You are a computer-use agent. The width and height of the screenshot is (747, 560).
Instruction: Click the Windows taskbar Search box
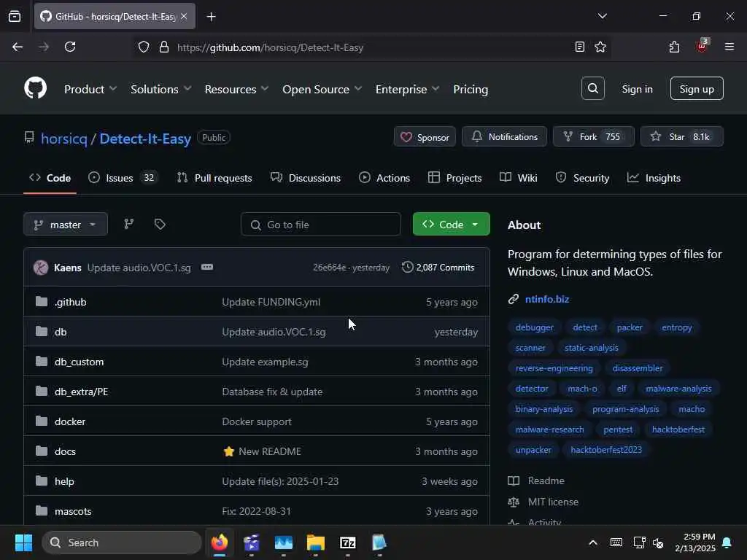(x=122, y=542)
